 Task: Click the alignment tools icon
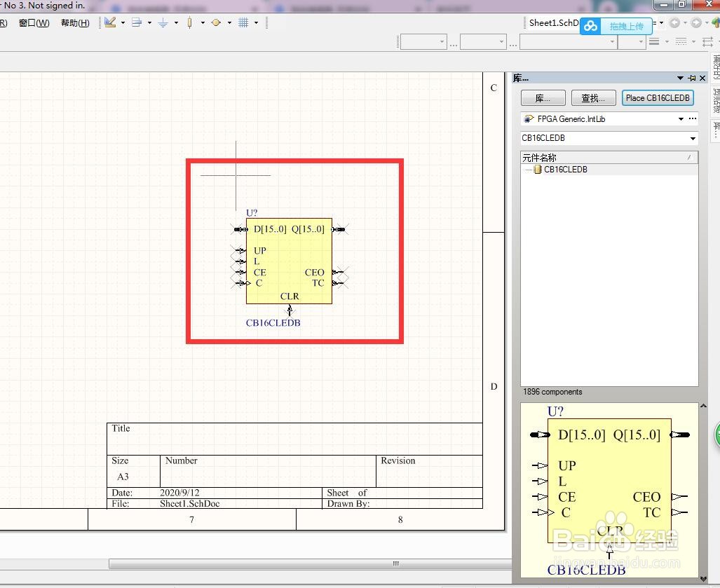pyautogui.click(x=137, y=22)
